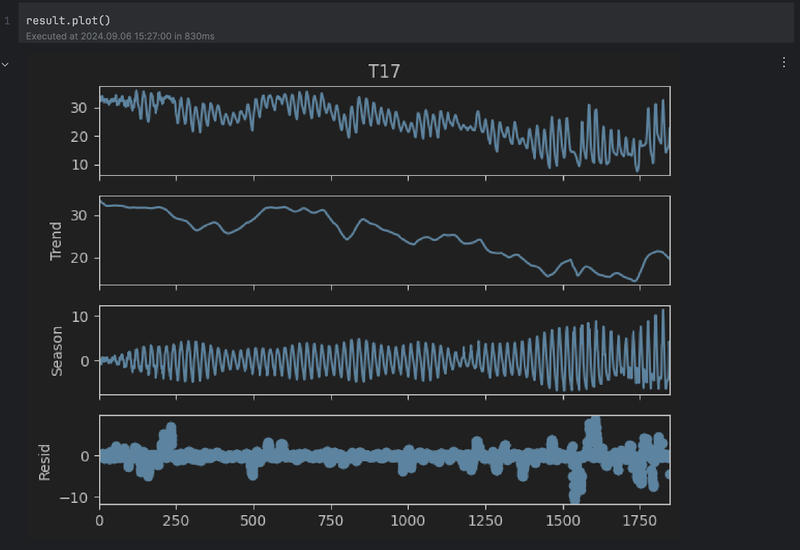
Task: Click the 500 x-axis tick label
Action: coord(254,521)
